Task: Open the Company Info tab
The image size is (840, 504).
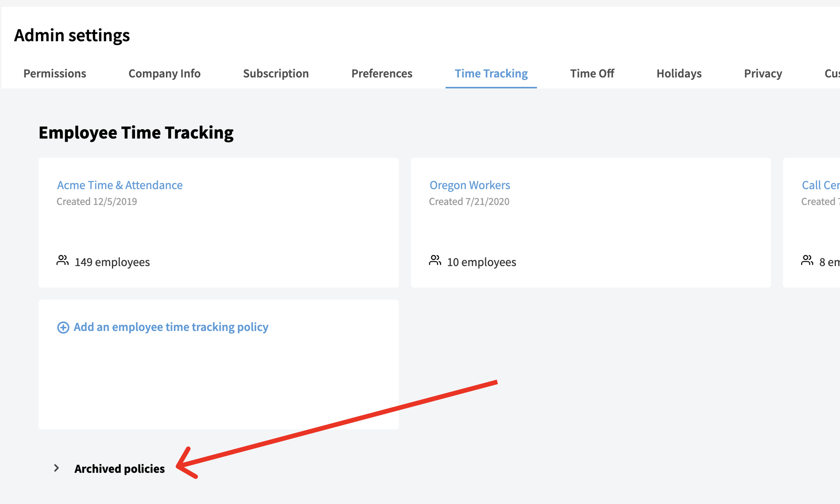Action: pyautogui.click(x=164, y=73)
